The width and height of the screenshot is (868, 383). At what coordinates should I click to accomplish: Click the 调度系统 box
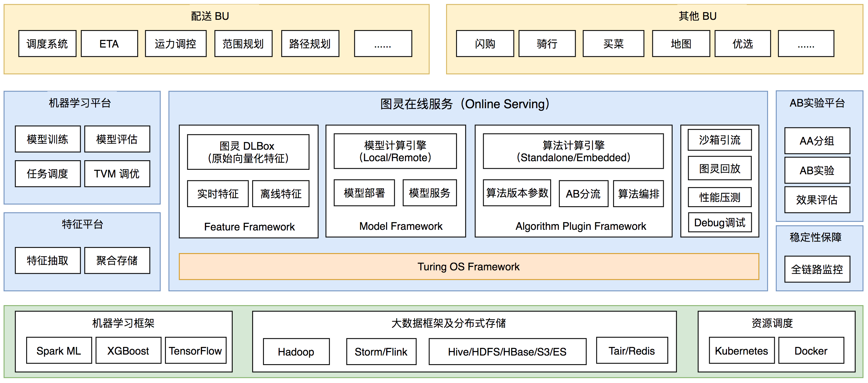point(47,44)
